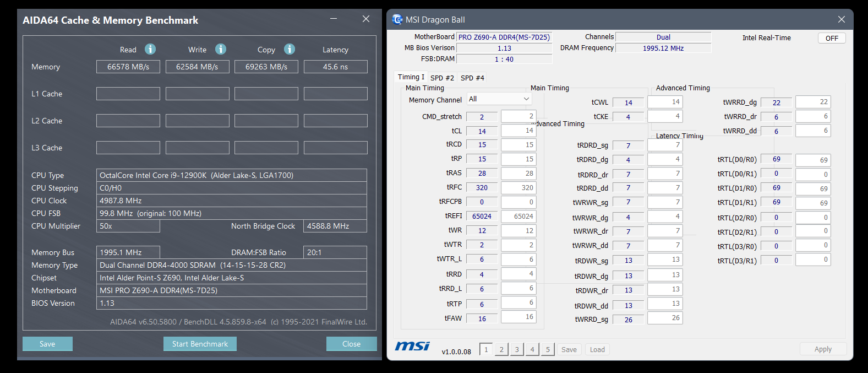The image size is (868, 373).
Task: Select profile slot 1 in Dragon Ball
Action: tap(486, 349)
